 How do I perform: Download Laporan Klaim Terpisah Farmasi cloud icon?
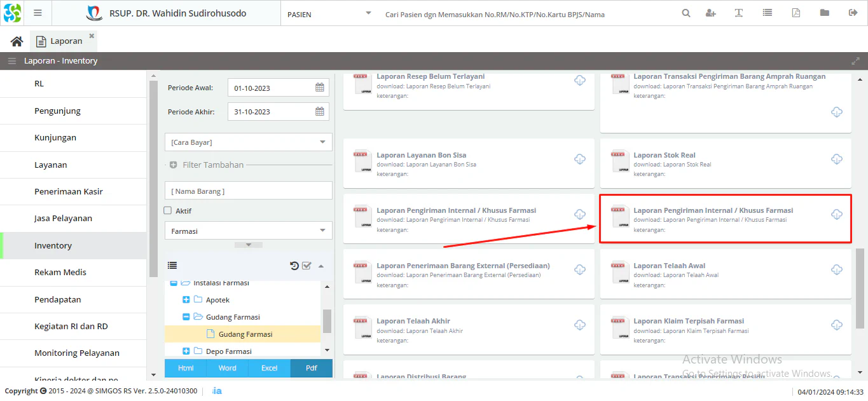click(837, 325)
